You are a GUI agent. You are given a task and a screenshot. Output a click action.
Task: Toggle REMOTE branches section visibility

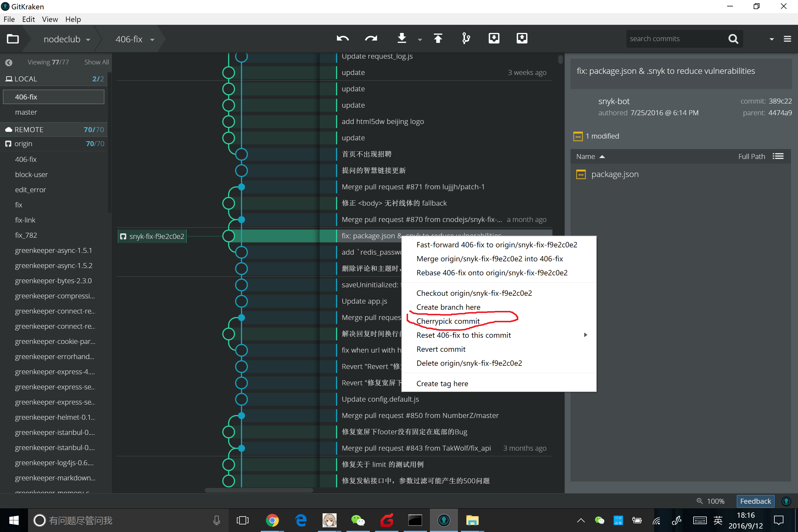[x=53, y=129]
